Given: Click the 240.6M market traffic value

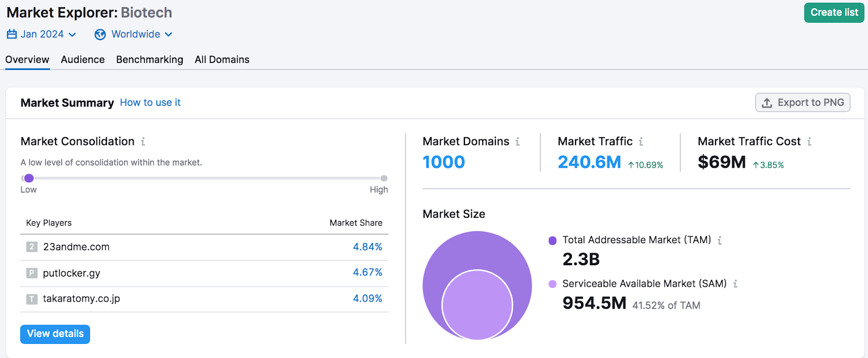Looking at the screenshot, I should [x=589, y=162].
